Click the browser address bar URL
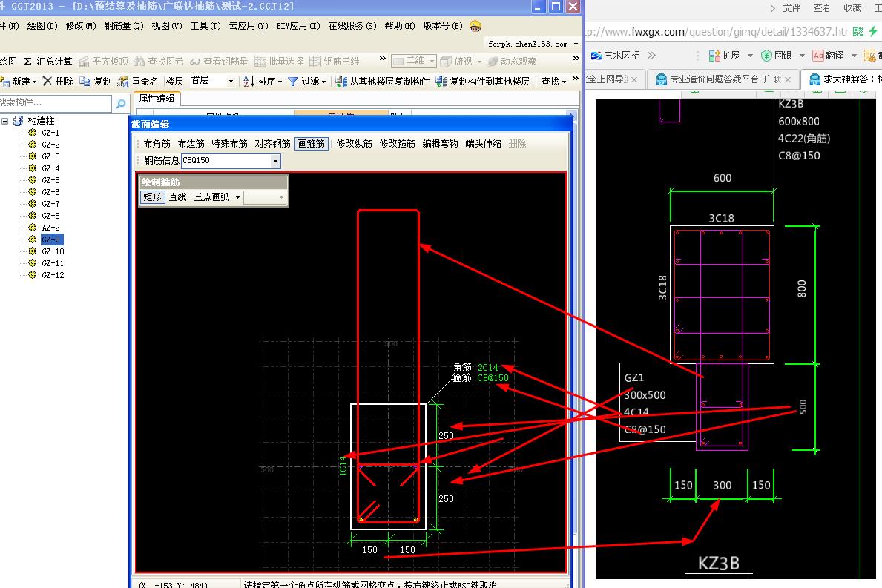 [x=716, y=31]
